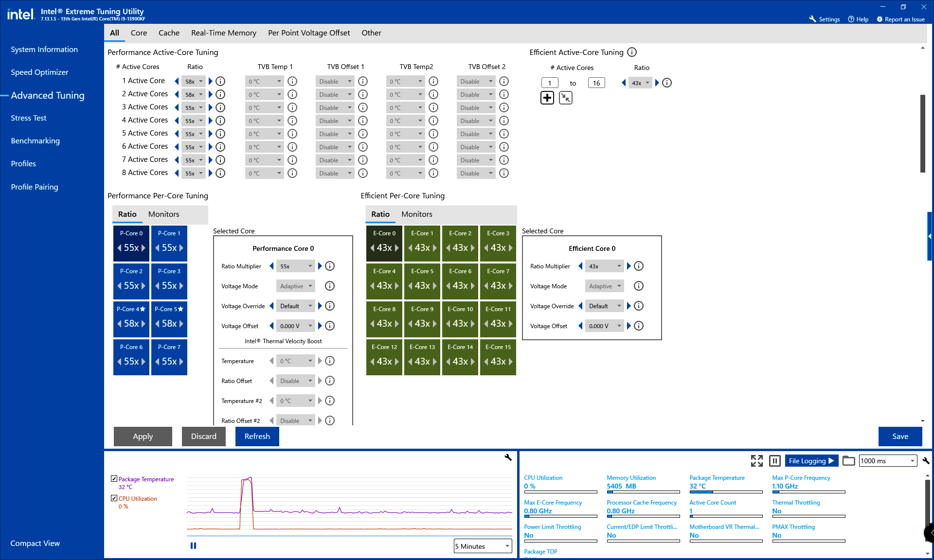Uncheck Package Temperature graph checkbox
The width and height of the screenshot is (934, 560).
pos(114,479)
